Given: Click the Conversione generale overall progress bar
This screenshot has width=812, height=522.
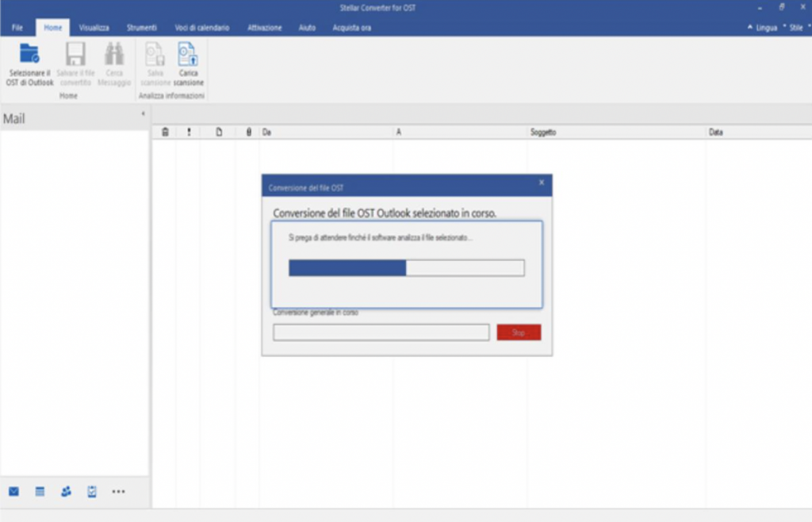Looking at the screenshot, I should (x=381, y=332).
